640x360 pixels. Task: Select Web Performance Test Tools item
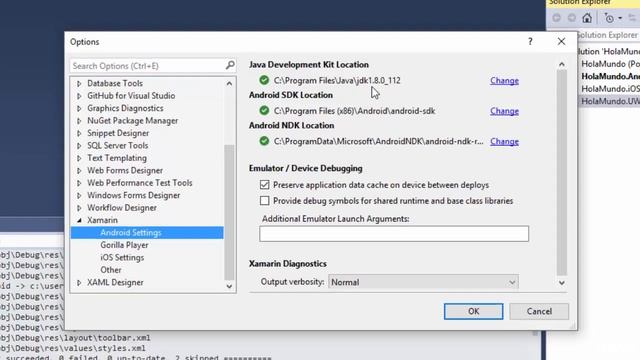coord(140,183)
